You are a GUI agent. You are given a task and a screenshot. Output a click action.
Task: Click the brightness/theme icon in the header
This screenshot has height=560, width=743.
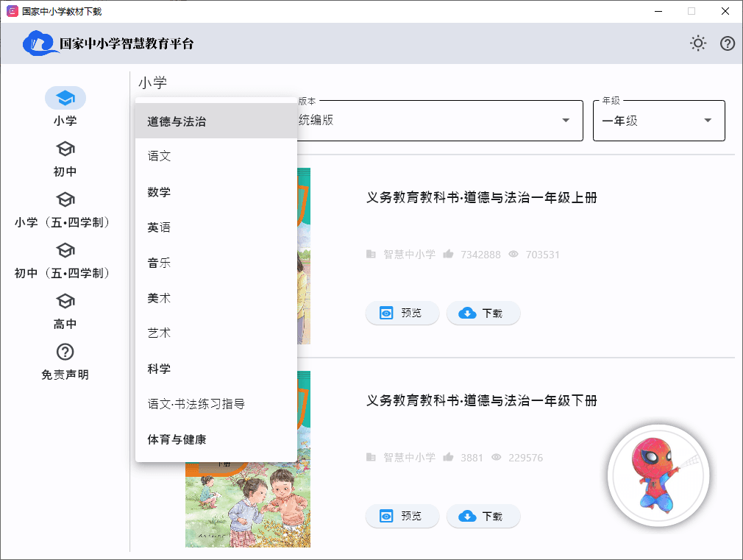(x=697, y=43)
